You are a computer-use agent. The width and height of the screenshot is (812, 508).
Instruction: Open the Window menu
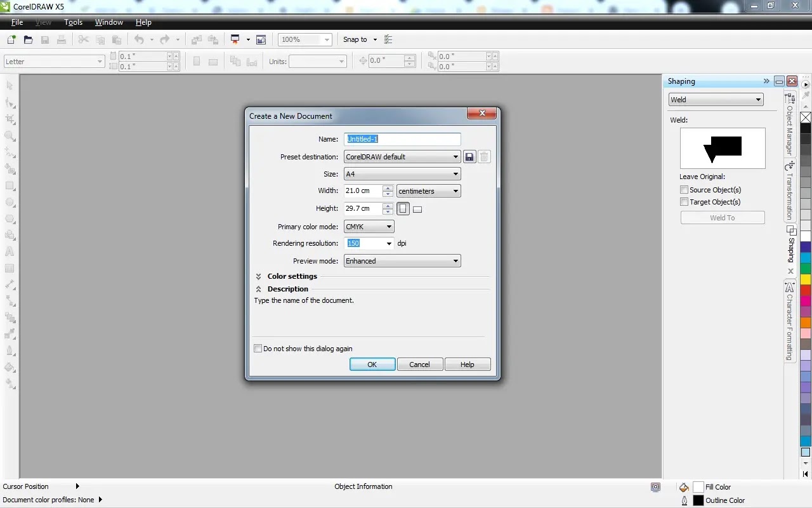click(109, 22)
